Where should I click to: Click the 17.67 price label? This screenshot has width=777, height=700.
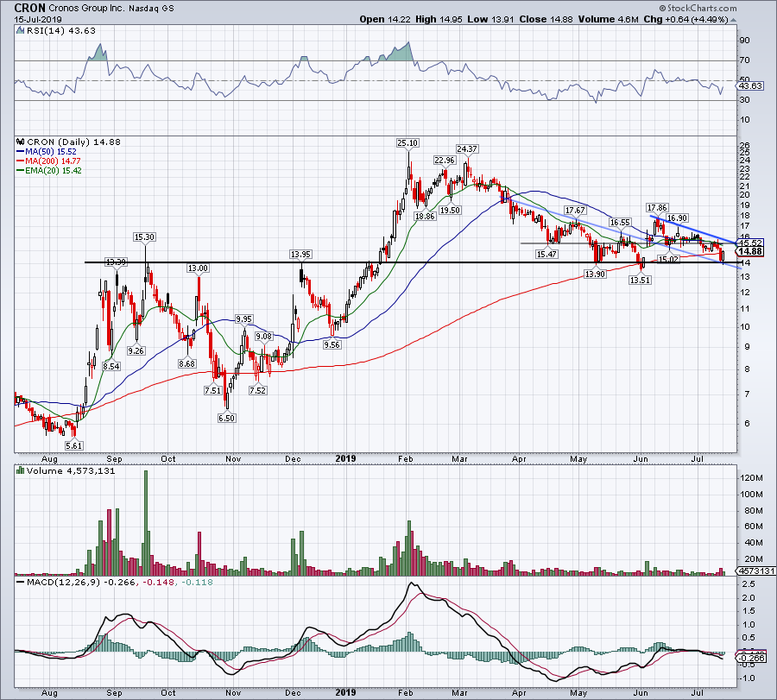[x=575, y=210]
